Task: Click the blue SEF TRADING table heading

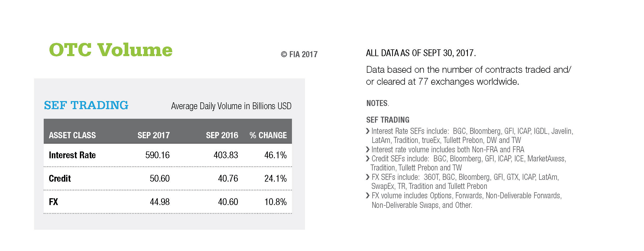Action: tap(86, 105)
